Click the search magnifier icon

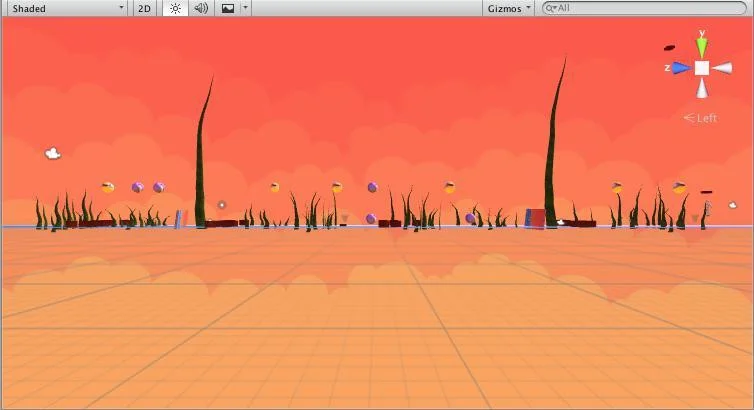pos(551,8)
